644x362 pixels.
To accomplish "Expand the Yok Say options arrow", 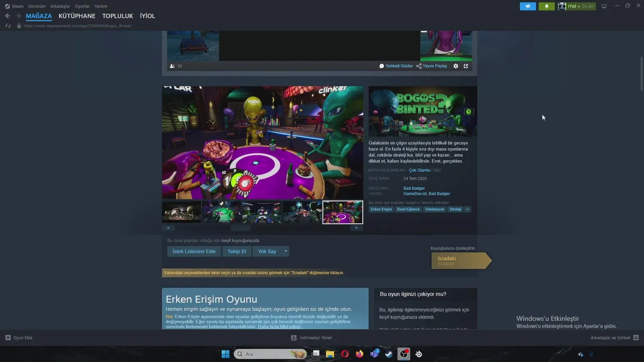I will [286, 251].
